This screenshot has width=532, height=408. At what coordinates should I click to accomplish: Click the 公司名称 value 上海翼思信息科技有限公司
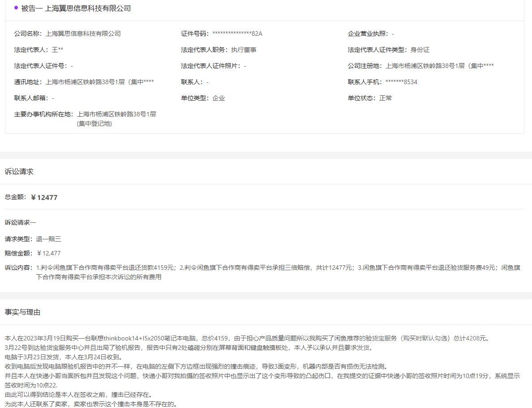pos(83,34)
